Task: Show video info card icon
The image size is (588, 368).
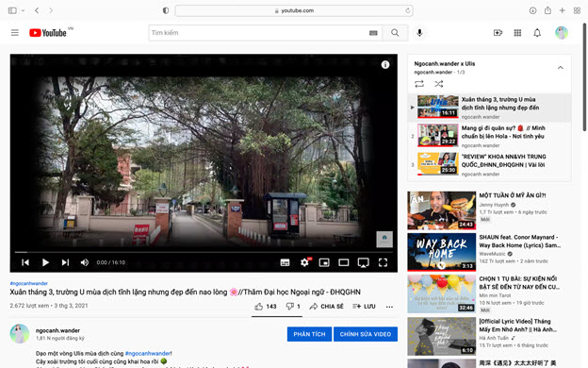Action: [x=385, y=64]
